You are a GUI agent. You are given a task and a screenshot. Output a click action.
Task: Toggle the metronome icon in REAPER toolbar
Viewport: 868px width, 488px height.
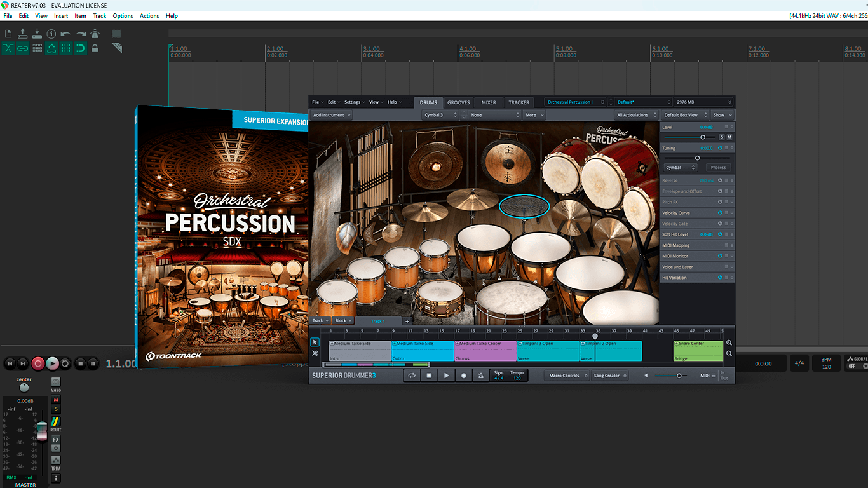point(95,34)
